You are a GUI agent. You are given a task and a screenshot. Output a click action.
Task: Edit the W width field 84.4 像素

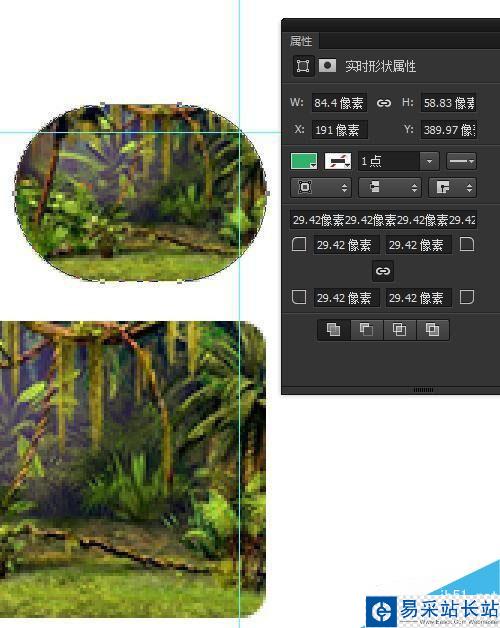pyautogui.click(x=339, y=103)
